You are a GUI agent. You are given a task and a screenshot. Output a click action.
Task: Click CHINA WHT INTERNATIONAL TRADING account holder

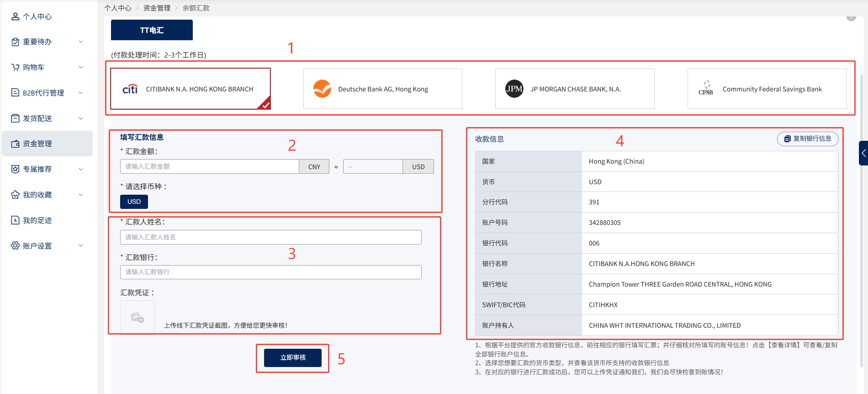(665, 325)
